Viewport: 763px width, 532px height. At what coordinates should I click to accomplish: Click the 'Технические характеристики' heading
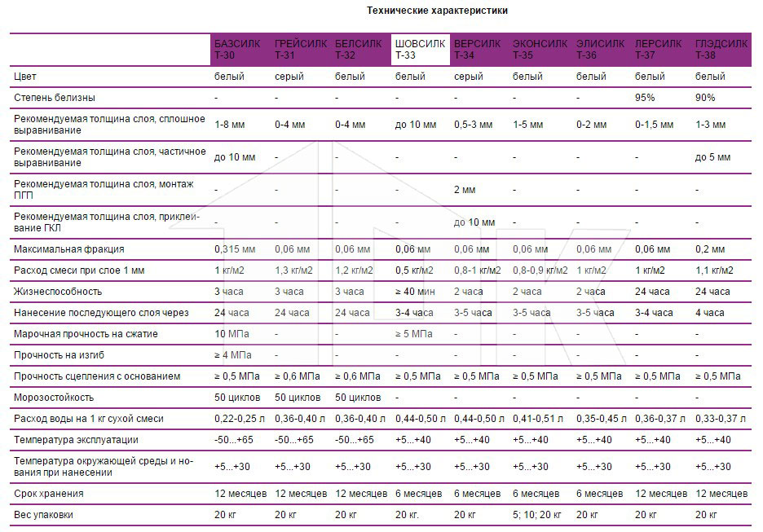click(x=437, y=11)
